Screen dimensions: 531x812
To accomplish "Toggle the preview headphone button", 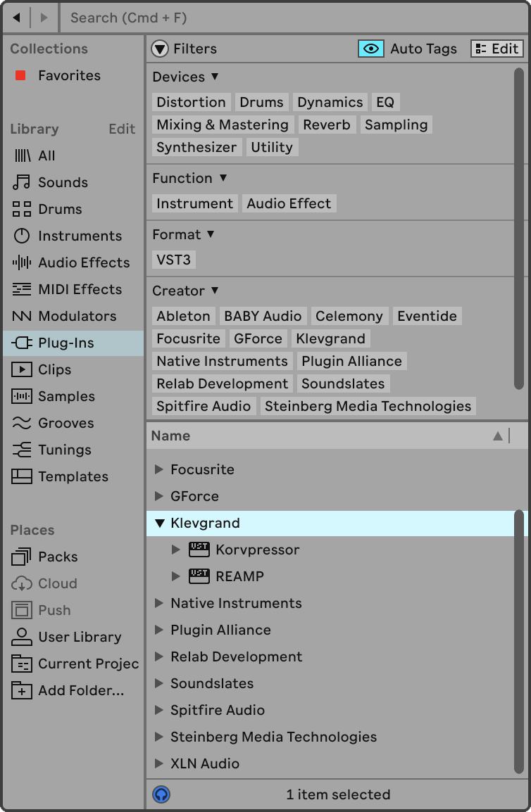I will point(161,794).
